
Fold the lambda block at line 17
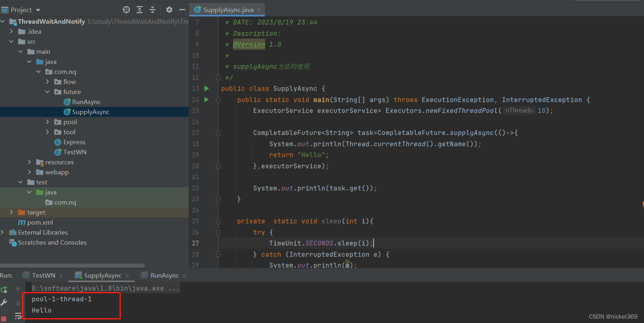point(218,133)
